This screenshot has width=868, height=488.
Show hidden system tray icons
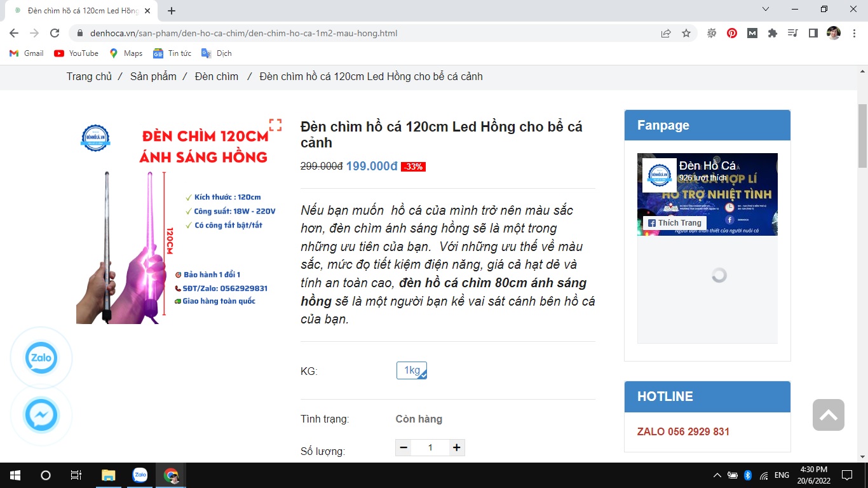point(717,475)
